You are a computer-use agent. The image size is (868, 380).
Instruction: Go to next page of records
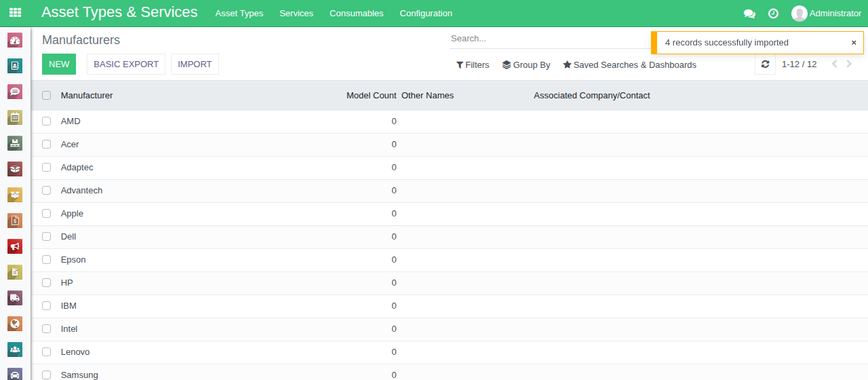pyautogui.click(x=849, y=64)
